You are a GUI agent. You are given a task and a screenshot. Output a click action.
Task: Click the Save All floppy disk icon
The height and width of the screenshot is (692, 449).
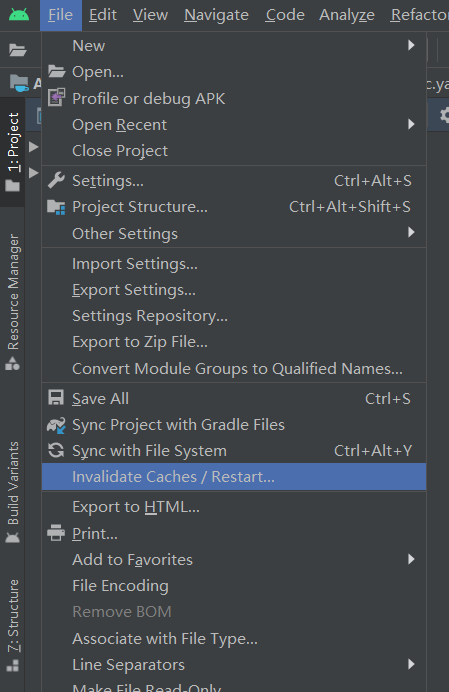point(56,398)
